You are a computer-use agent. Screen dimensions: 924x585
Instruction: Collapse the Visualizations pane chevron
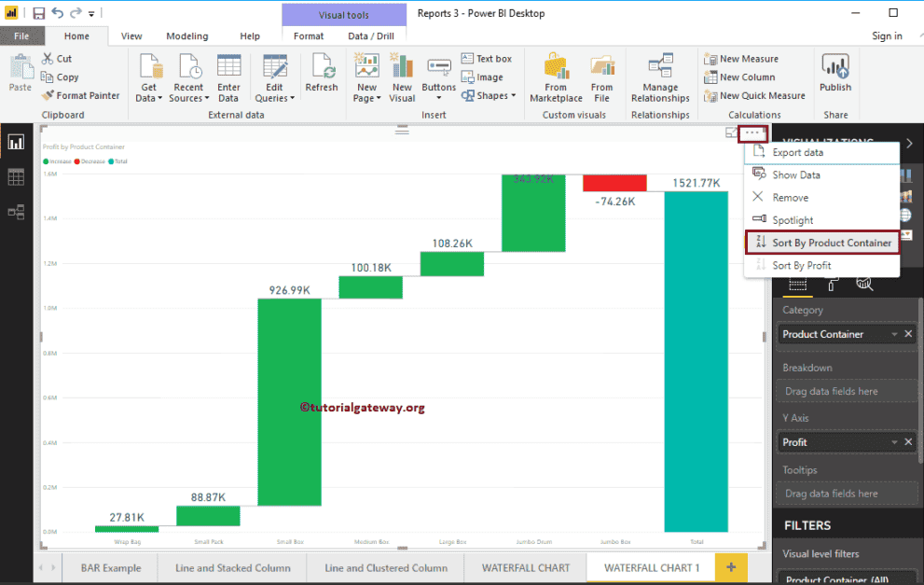(909, 143)
